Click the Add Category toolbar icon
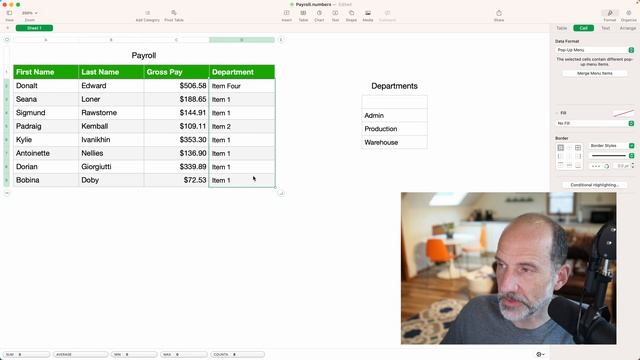Screen dimensions: 640x360 pos(148,13)
